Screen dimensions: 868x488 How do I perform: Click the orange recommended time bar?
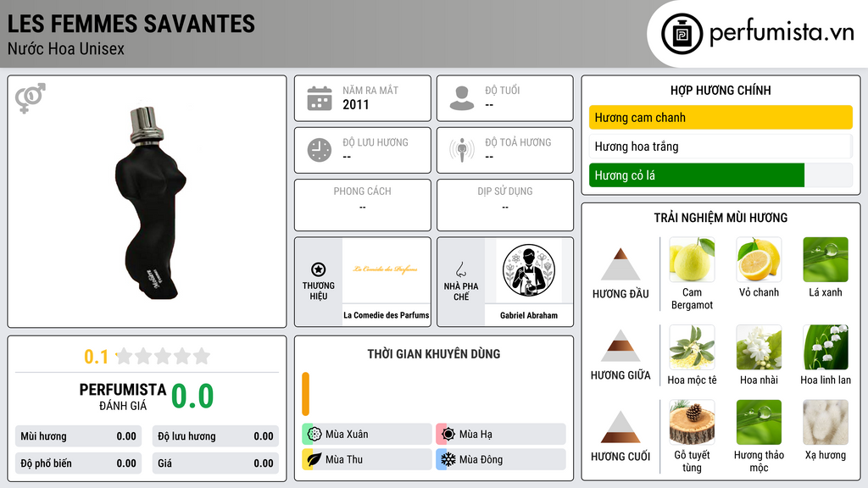[305, 394]
